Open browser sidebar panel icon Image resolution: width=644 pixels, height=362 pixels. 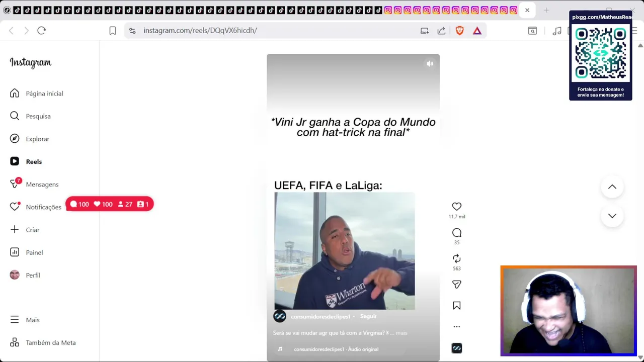click(532, 31)
